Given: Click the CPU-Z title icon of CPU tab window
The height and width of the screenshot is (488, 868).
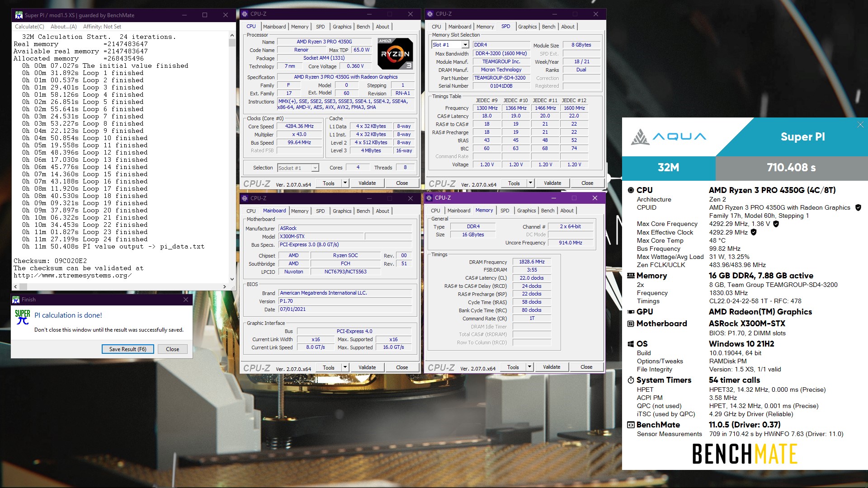Looking at the screenshot, I should (245, 14).
